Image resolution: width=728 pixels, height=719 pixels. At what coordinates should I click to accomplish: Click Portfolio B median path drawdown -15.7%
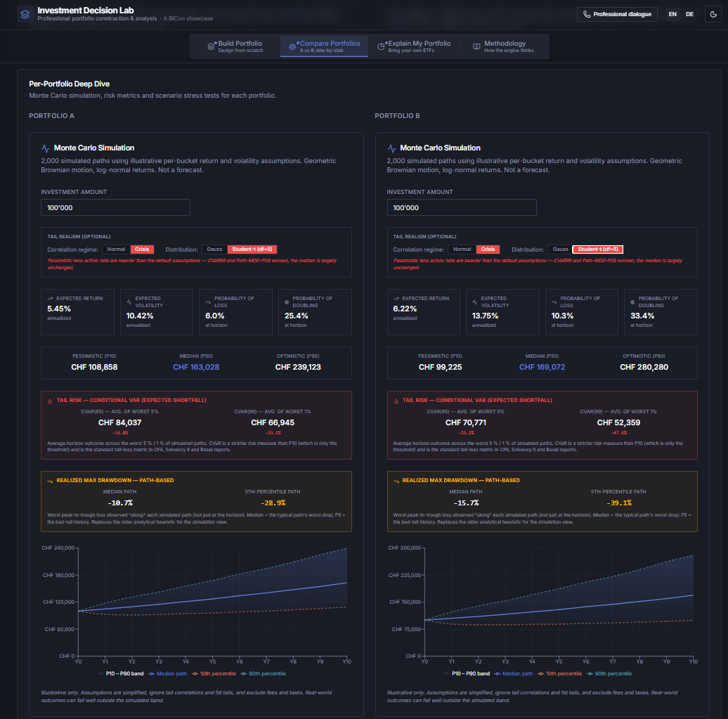[466, 503]
